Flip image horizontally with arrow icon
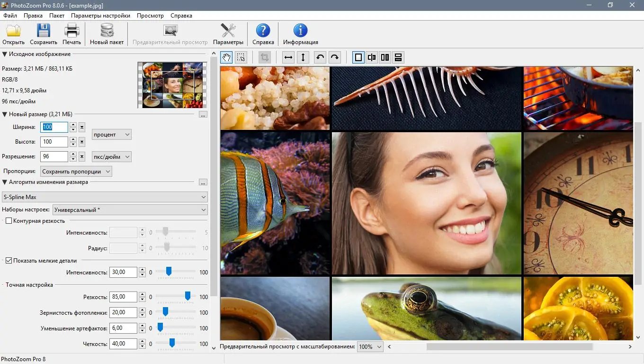644x364 pixels. [288, 58]
